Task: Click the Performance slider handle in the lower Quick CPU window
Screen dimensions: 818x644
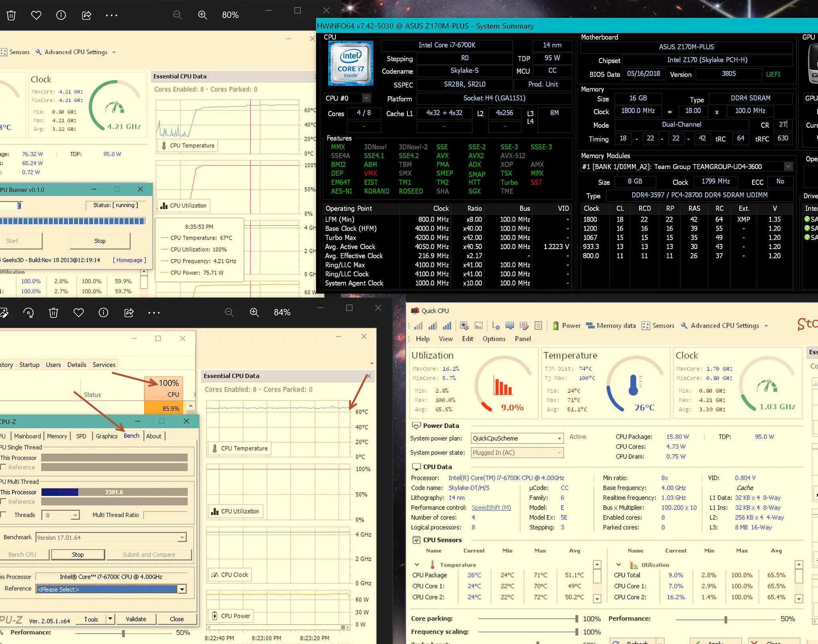Action: pos(726,619)
